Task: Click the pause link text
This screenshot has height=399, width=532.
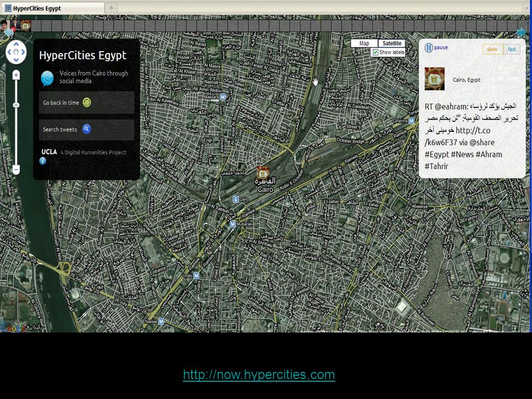Action: [441, 48]
